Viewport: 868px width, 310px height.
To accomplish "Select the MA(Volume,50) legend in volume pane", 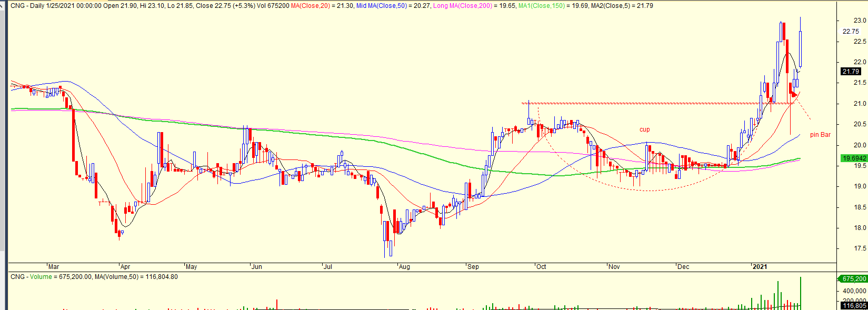I will (144, 277).
